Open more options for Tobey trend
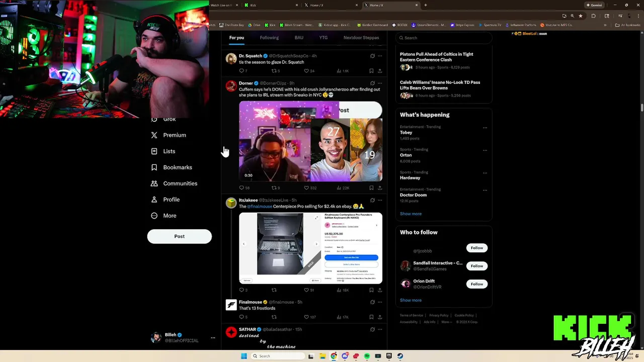 [x=485, y=128]
